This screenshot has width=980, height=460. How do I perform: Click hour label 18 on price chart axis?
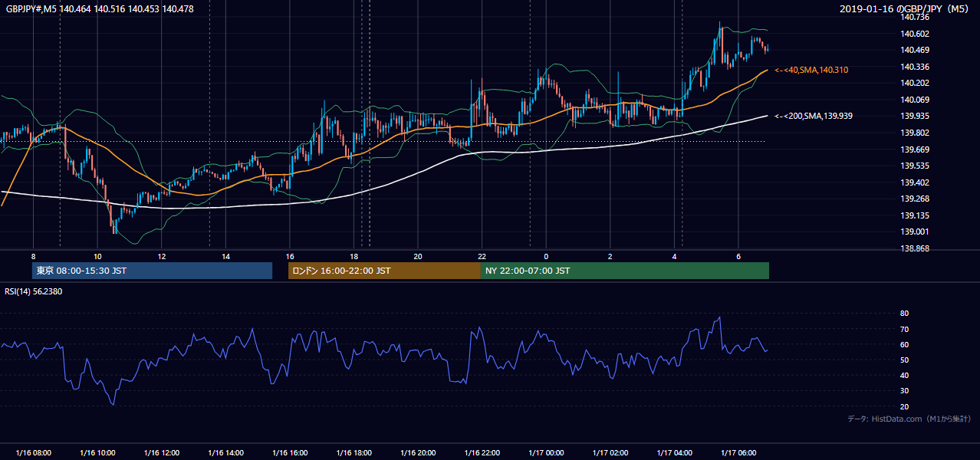click(x=354, y=256)
